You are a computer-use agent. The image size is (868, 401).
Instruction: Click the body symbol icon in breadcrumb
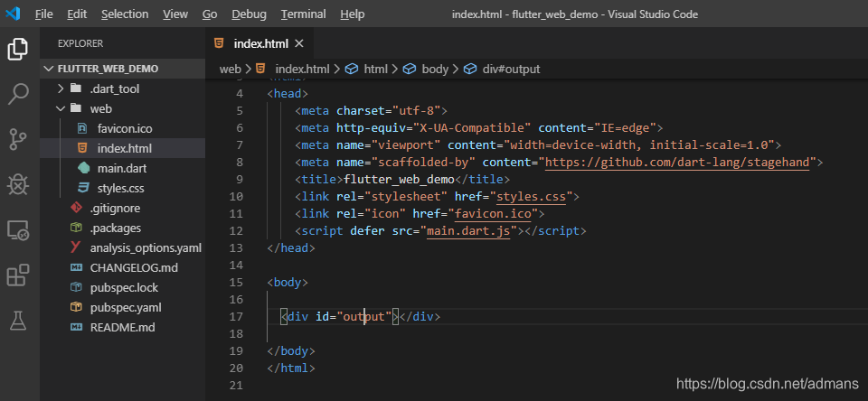(409, 70)
